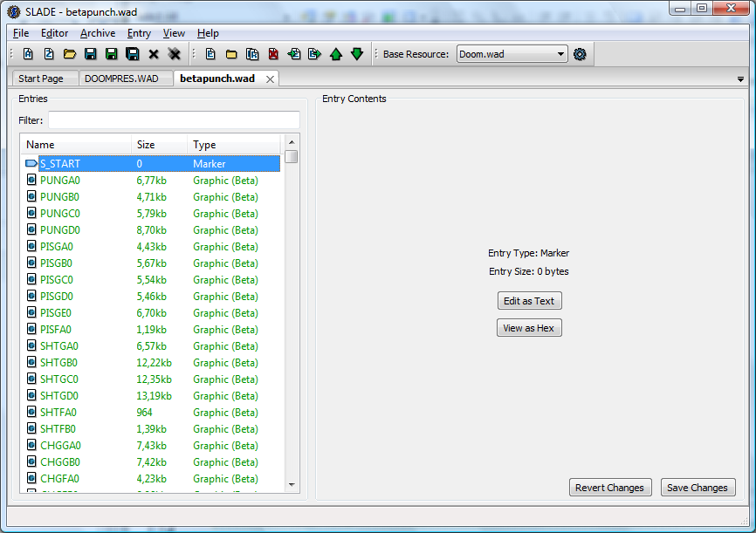Image resolution: width=756 pixels, height=533 pixels.
Task: Select the SHTGB0 entry
Action: click(x=150, y=362)
